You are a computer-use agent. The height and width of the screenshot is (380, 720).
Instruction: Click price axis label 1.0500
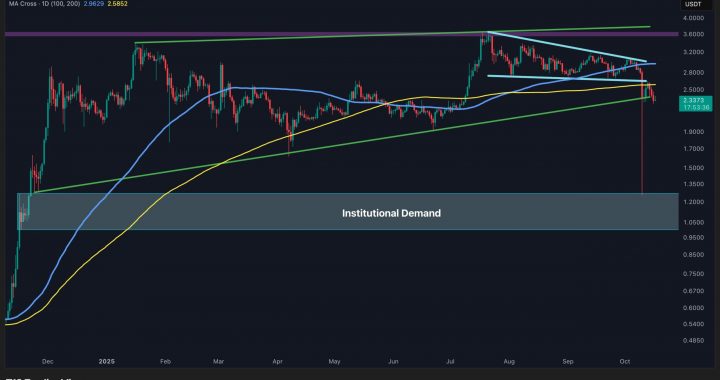(x=694, y=222)
